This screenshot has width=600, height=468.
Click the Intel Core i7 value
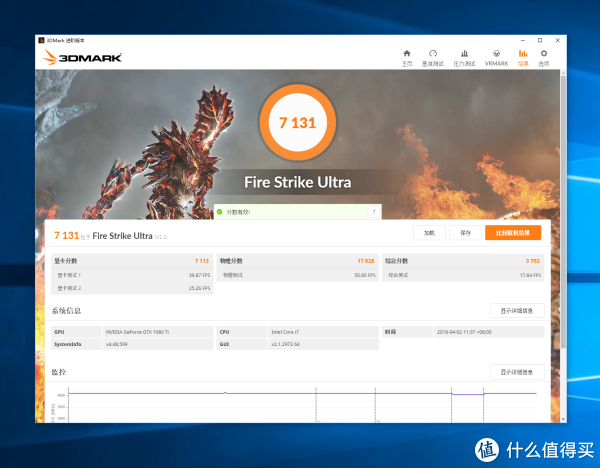tap(285, 332)
